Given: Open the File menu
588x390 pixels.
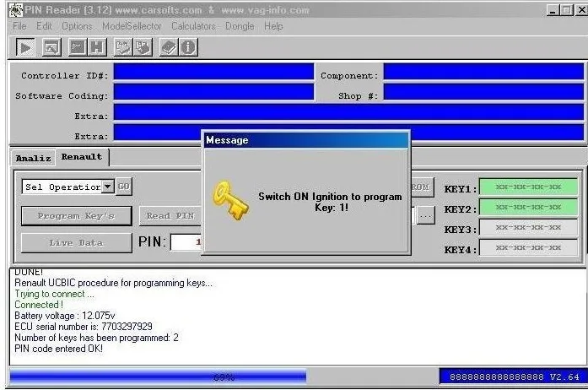Looking at the screenshot, I should [19, 26].
